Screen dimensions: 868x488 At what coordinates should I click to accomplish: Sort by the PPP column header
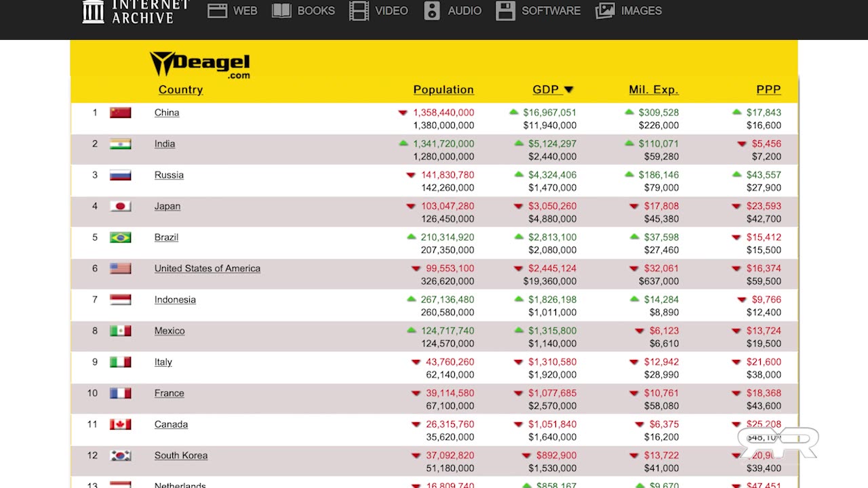point(768,89)
